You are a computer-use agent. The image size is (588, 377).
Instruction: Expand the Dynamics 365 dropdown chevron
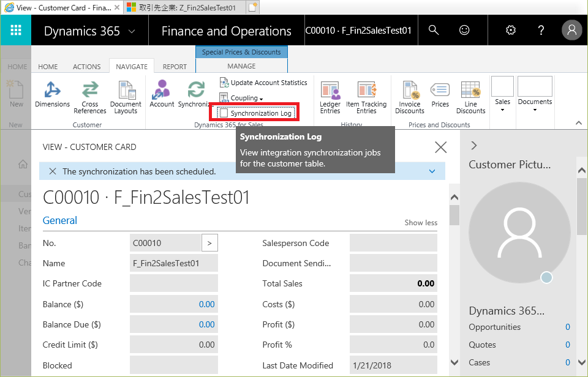click(132, 31)
